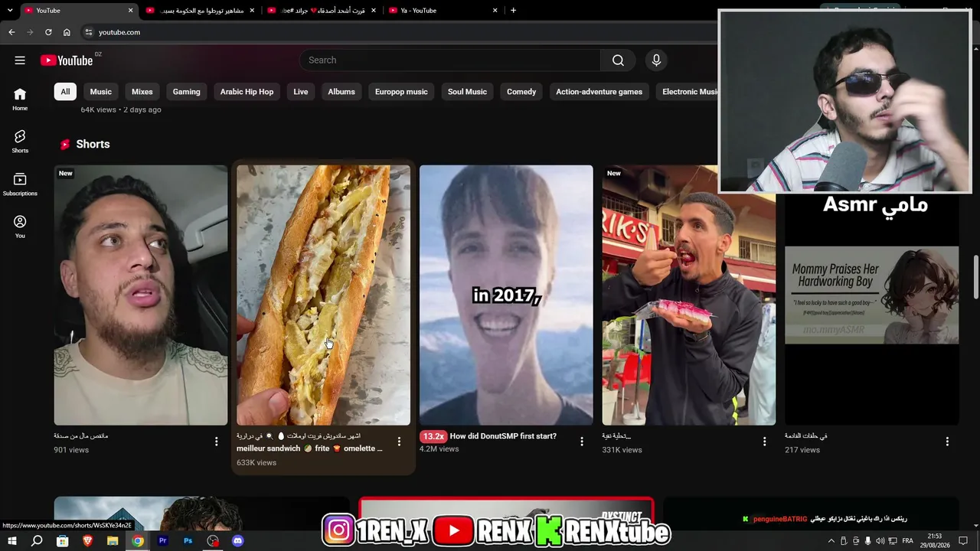Open options menu for the sandwich short
980x551 pixels.
coord(399,442)
